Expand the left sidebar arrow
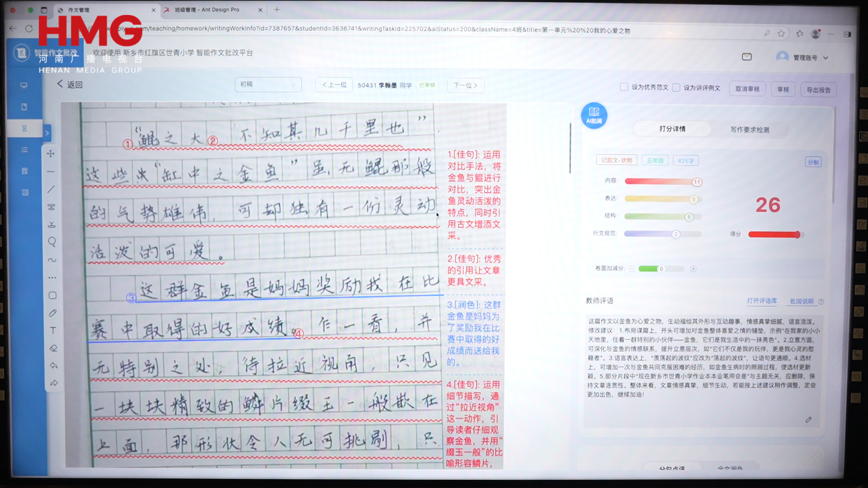 tap(47, 133)
